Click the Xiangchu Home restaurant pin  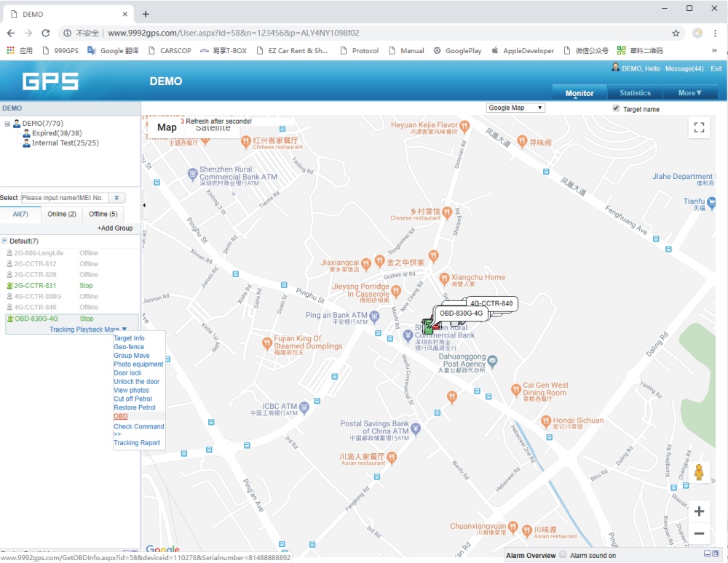pyautogui.click(x=444, y=279)
